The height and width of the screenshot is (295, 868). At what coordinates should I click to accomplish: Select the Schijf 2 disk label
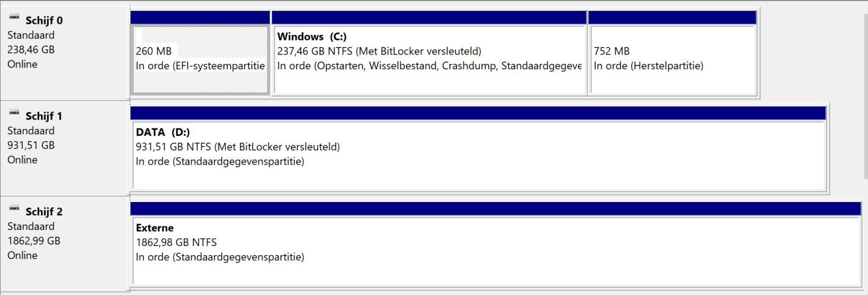click(x=43, y=212)
